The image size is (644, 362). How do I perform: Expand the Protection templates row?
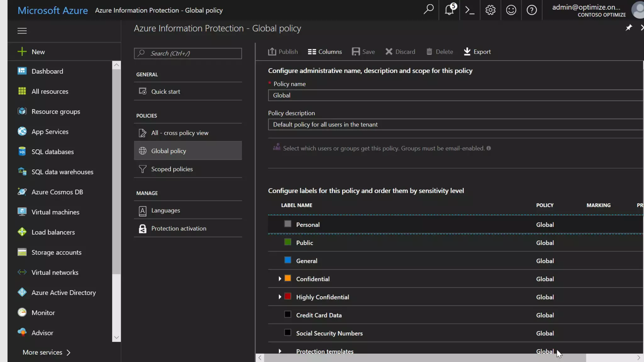[280, 351]
